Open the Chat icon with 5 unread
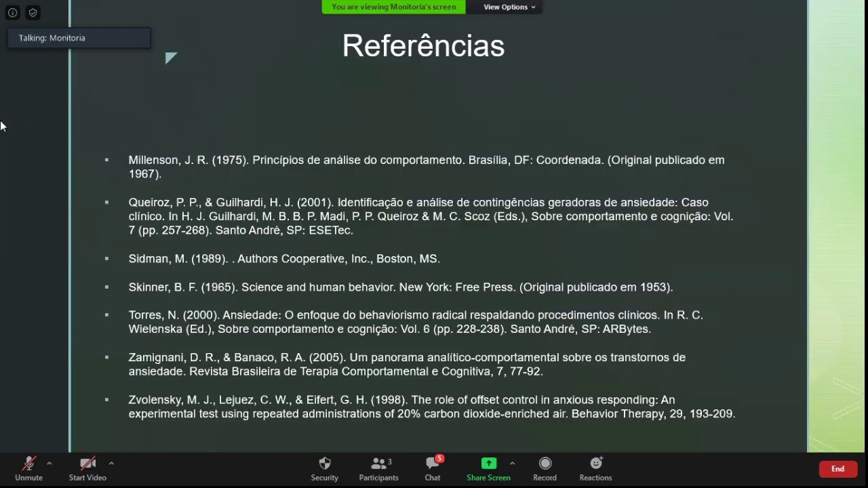 coord(433,464)
